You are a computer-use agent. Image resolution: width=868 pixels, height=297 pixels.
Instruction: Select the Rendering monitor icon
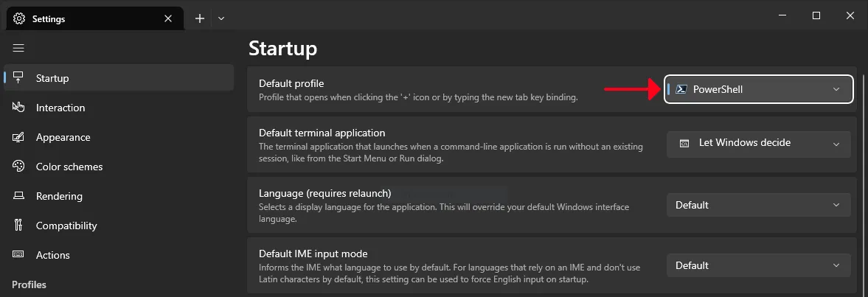18,196
